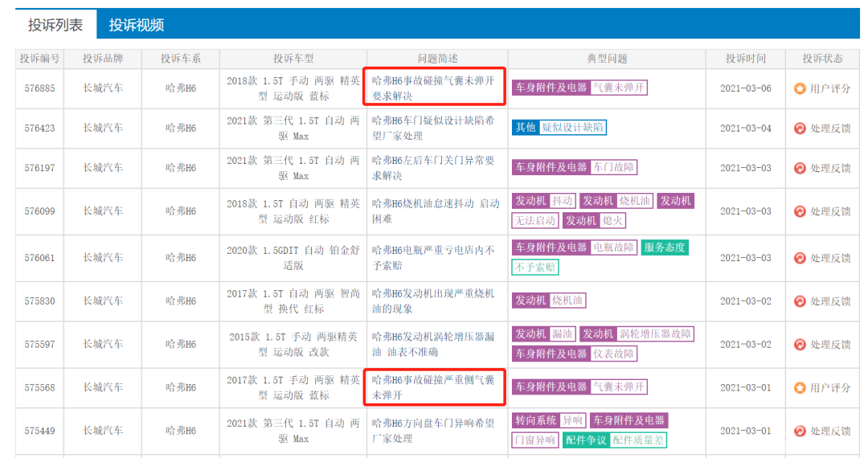The image size is (868, 458).
Task: Click complaint number 575568
Action: [40, 388]
